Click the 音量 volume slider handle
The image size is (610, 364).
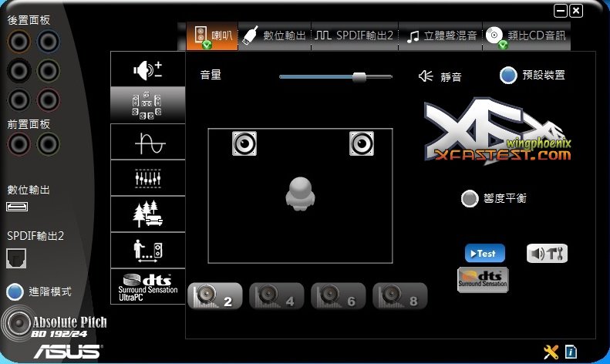[x=359, y=77]
